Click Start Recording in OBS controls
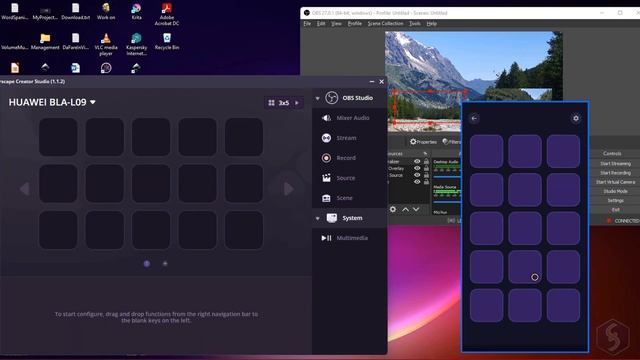This screenshot has height=360, width=640. [615, 173]
